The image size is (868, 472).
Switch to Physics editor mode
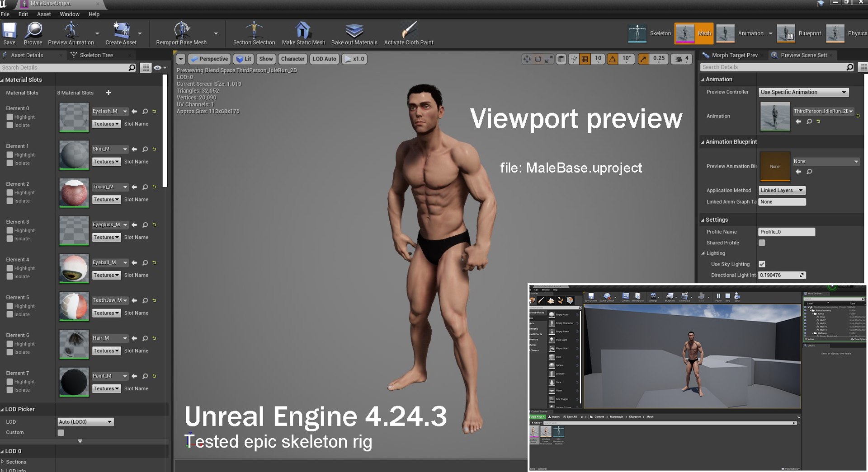[847, 33]
